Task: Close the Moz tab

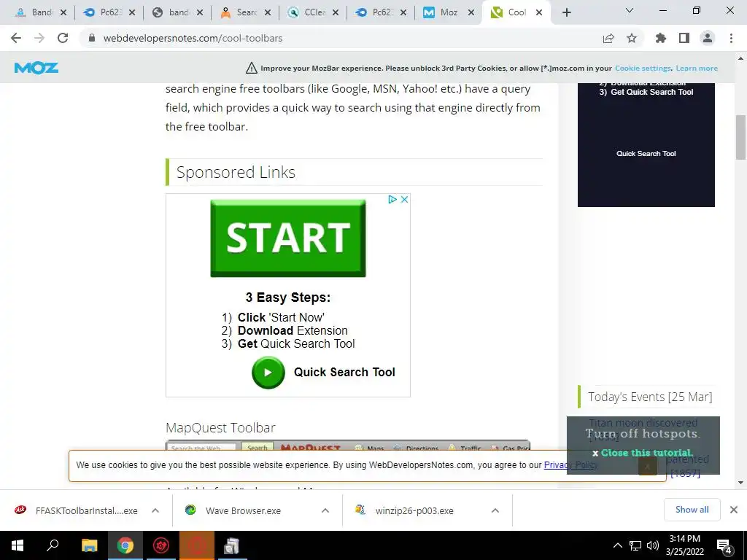Action: click(x=471, y=12)
